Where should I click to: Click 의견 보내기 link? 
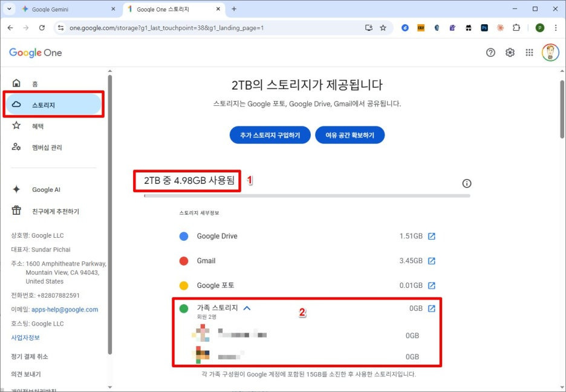click(x=25, y=374)
